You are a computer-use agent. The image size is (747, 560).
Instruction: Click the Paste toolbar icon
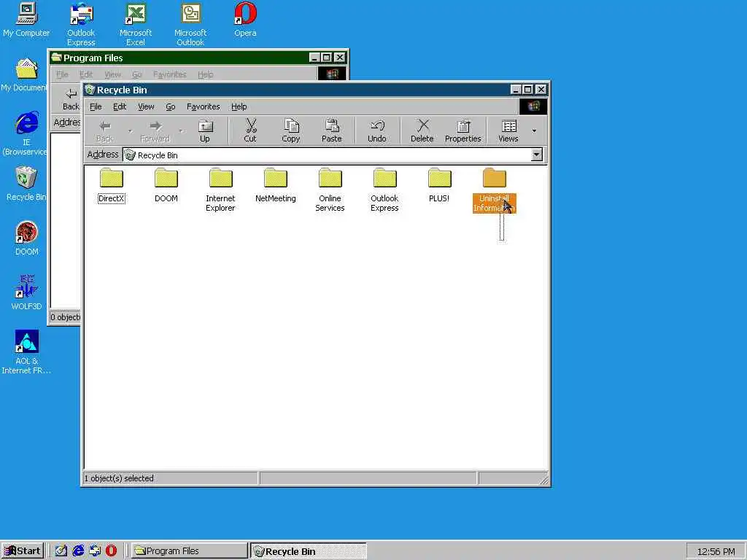point(332,131)
